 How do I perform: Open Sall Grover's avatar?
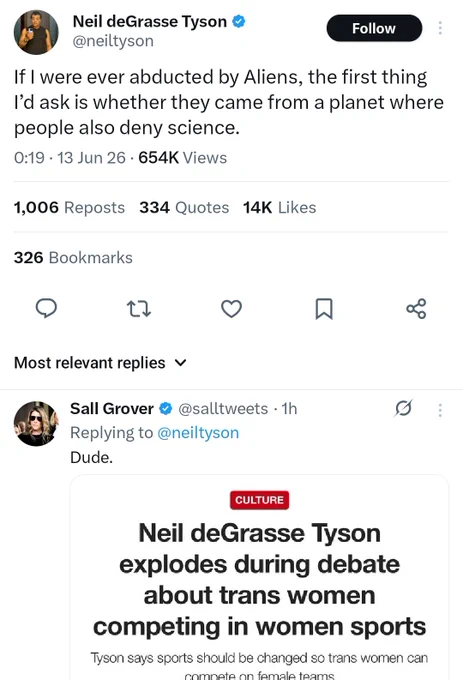point(36,423)
